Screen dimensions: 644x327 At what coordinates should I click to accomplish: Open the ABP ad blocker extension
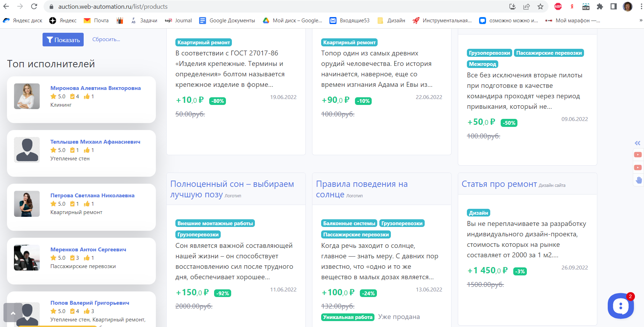click(x=558, y=7)
